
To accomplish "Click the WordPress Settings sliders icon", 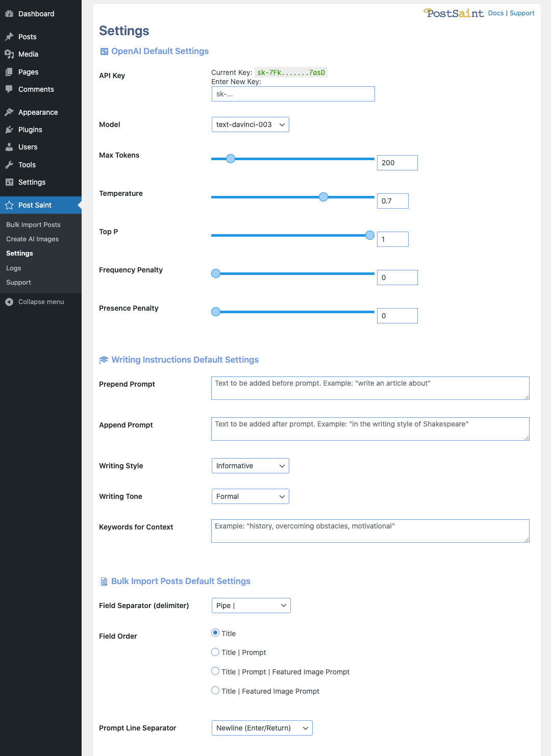I will pos(9,182).
